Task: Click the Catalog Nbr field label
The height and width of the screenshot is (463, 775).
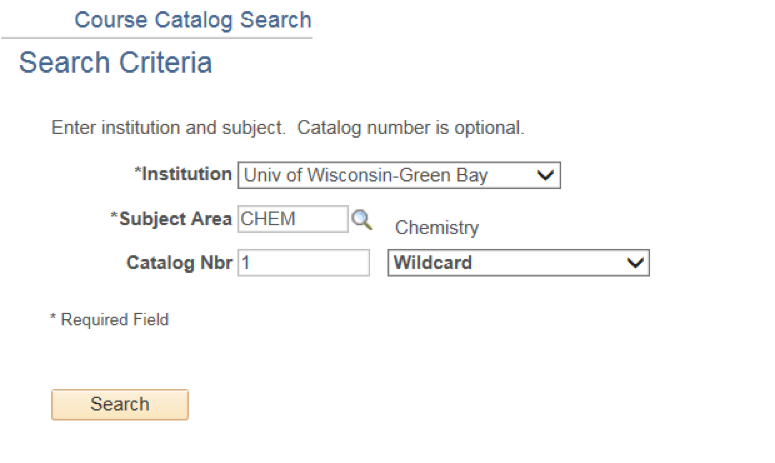Action: click(179, 262)
